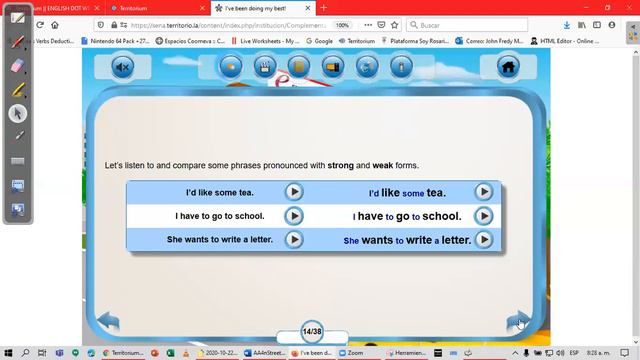Click the 100% zoom level badge

[342, 25]
